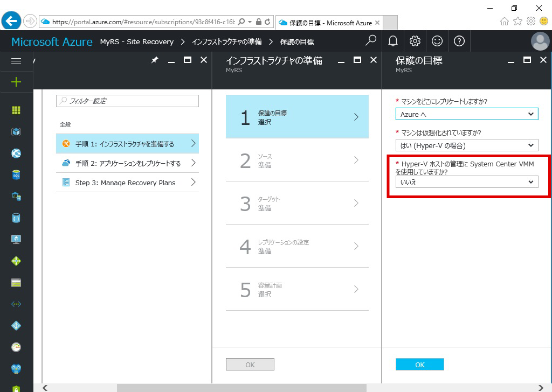Maximize the インフラストラクチャの準備 blade
This screenshot has height=392, width=552.
(x=357, y=60)
